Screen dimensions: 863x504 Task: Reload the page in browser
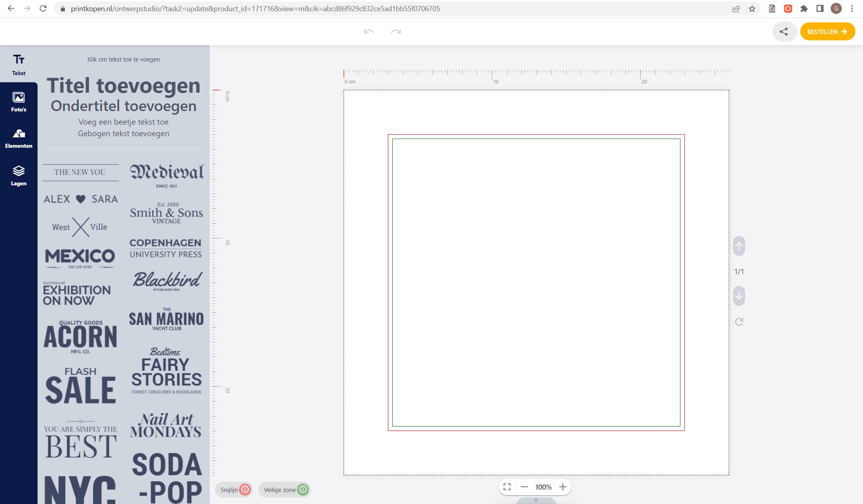43,8
